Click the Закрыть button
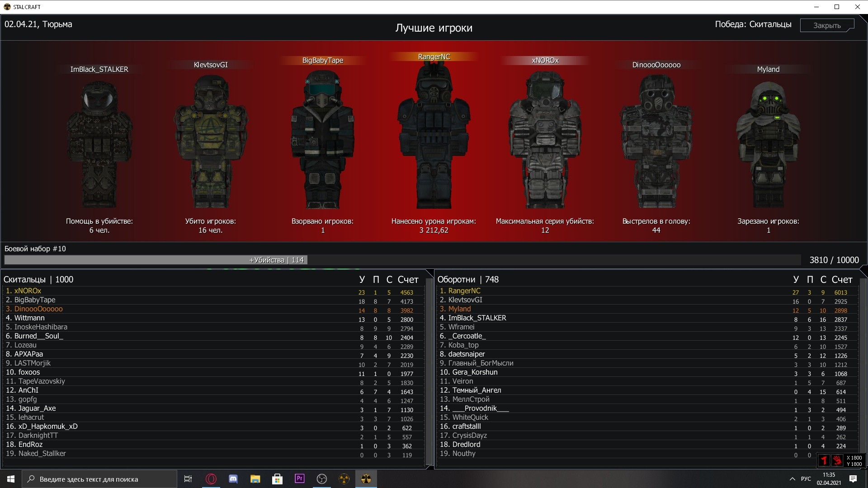Image resolution: width=868 pixels, height=488 pixels. (x=827, y=25)
